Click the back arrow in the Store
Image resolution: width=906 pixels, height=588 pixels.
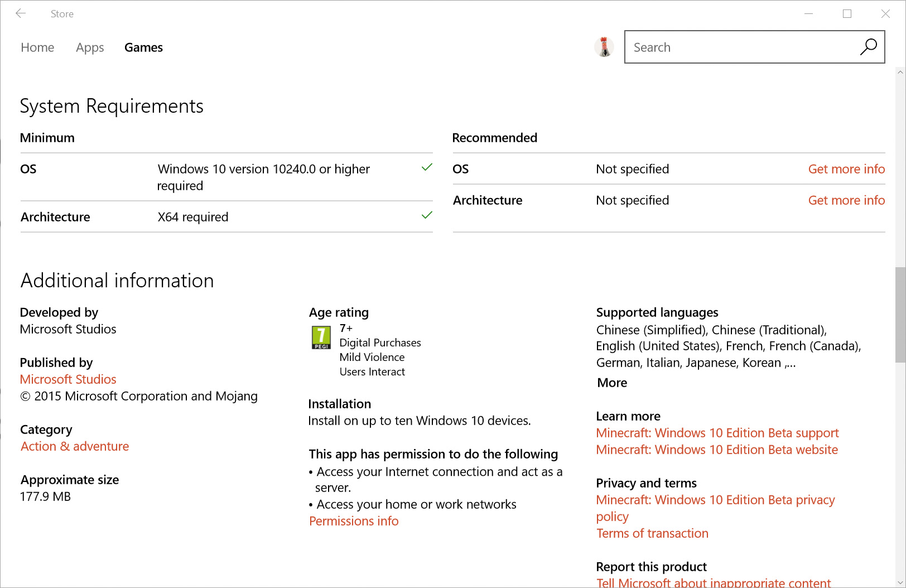21,13
